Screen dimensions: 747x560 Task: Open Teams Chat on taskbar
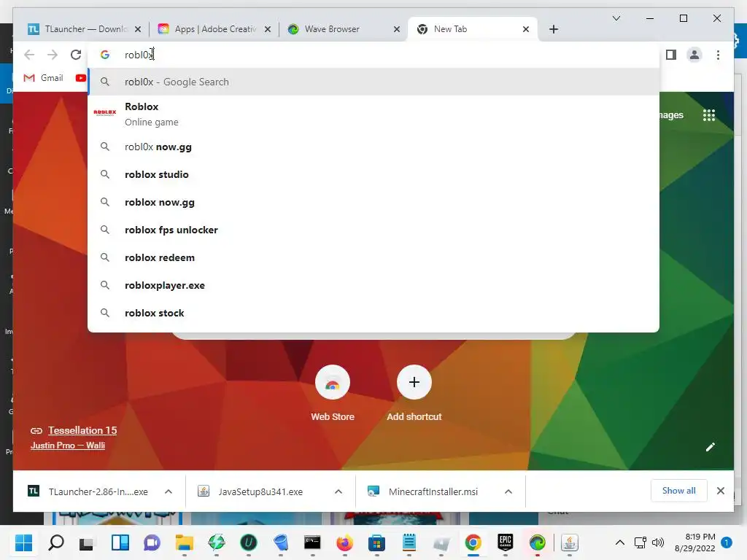(152, 542)
